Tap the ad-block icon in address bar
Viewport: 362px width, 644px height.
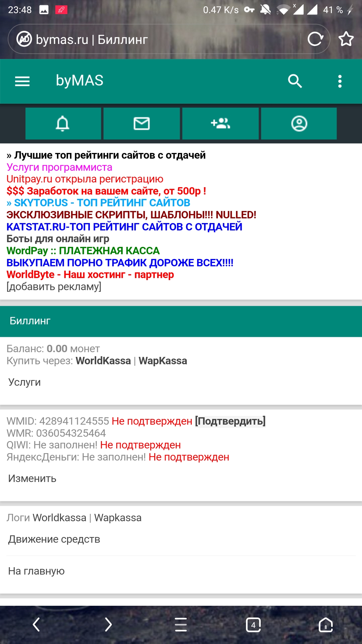24,39
